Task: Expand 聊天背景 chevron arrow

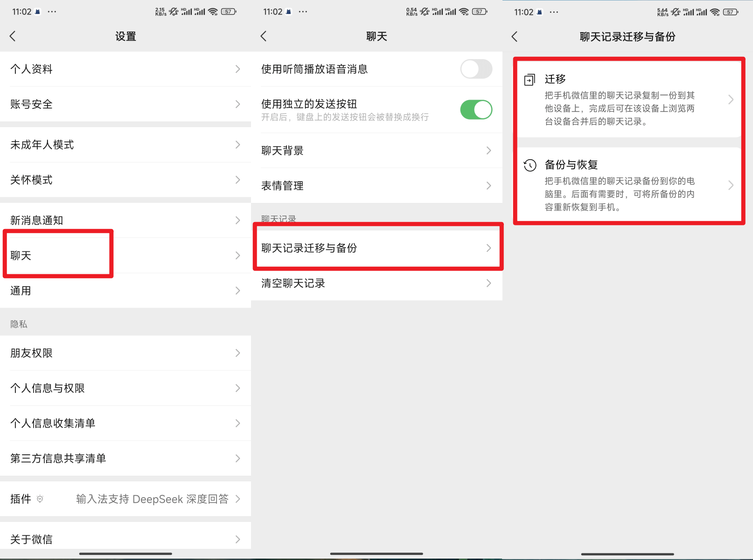Action: 488,150
